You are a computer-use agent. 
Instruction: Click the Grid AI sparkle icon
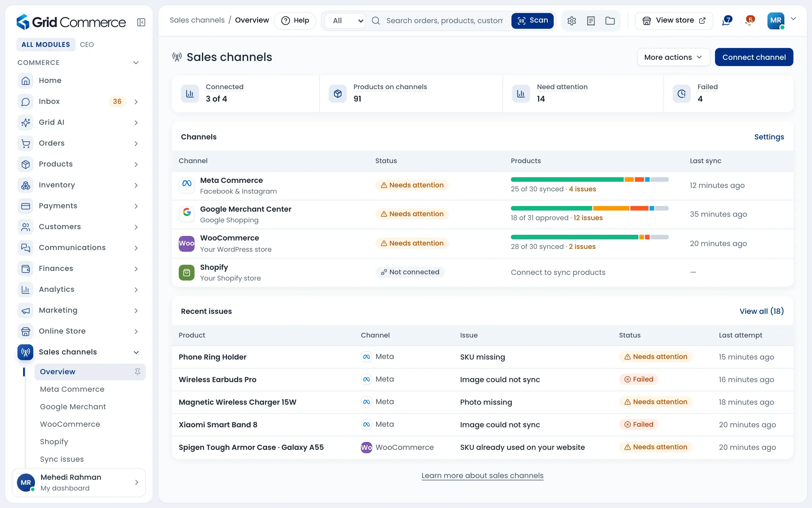pos(25,122)
